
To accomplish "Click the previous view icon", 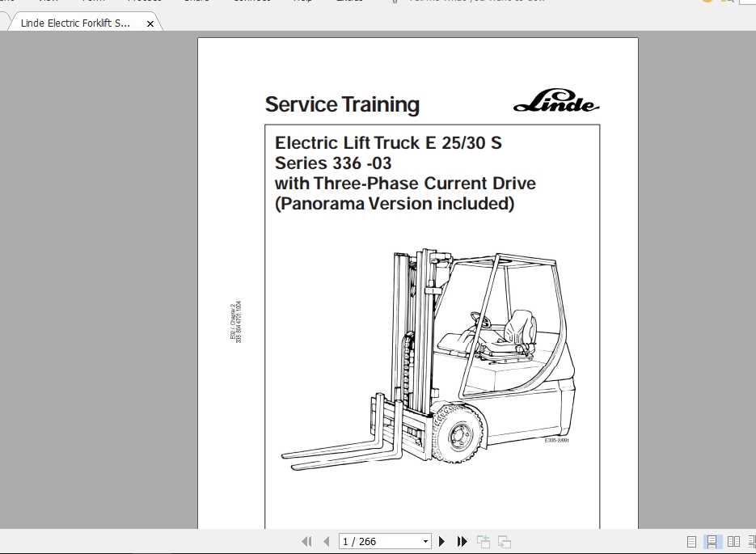I will [x=483, y=541].
